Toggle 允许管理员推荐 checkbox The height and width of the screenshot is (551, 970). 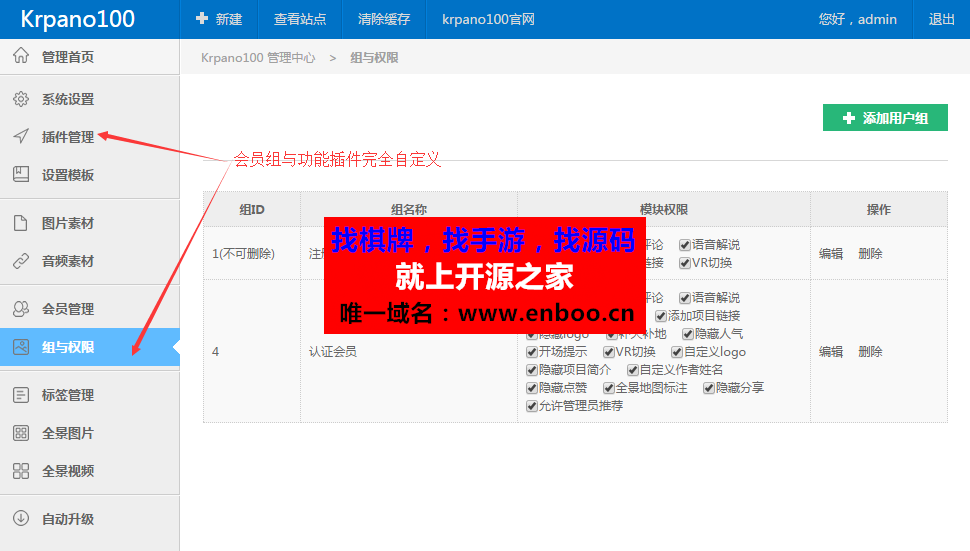531,406
